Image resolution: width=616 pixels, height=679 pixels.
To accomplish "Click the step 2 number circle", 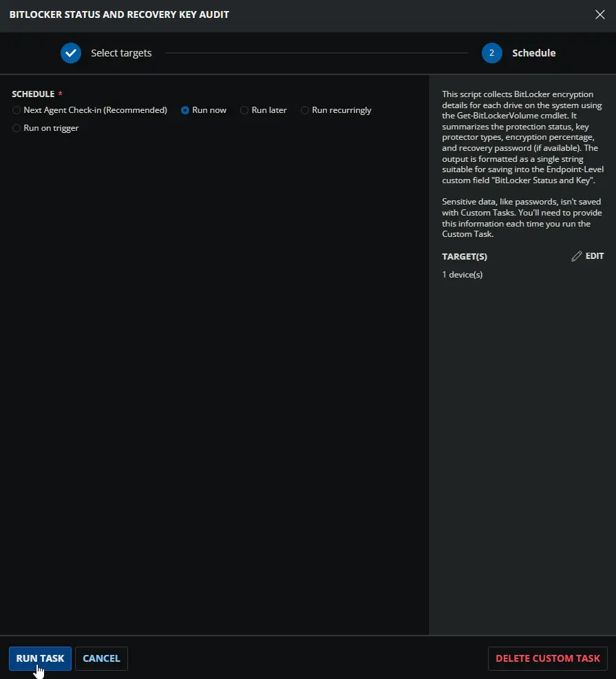I will click(492, 53).
